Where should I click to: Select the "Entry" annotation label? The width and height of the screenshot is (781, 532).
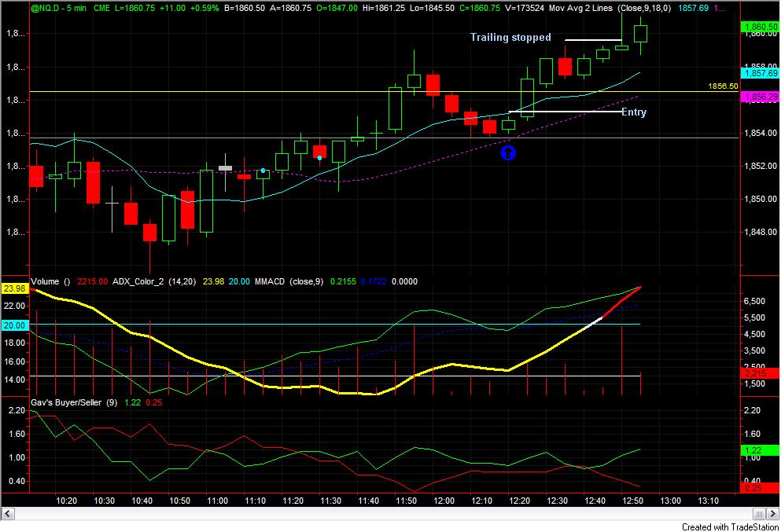click(634, 112)
